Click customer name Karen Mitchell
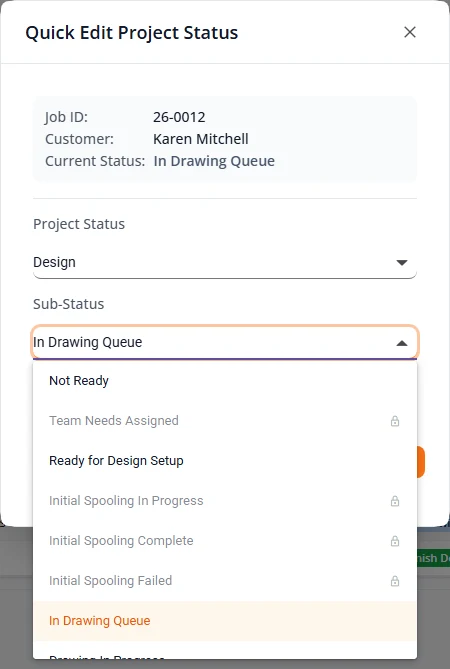The image size is (450, 669). 200,139
